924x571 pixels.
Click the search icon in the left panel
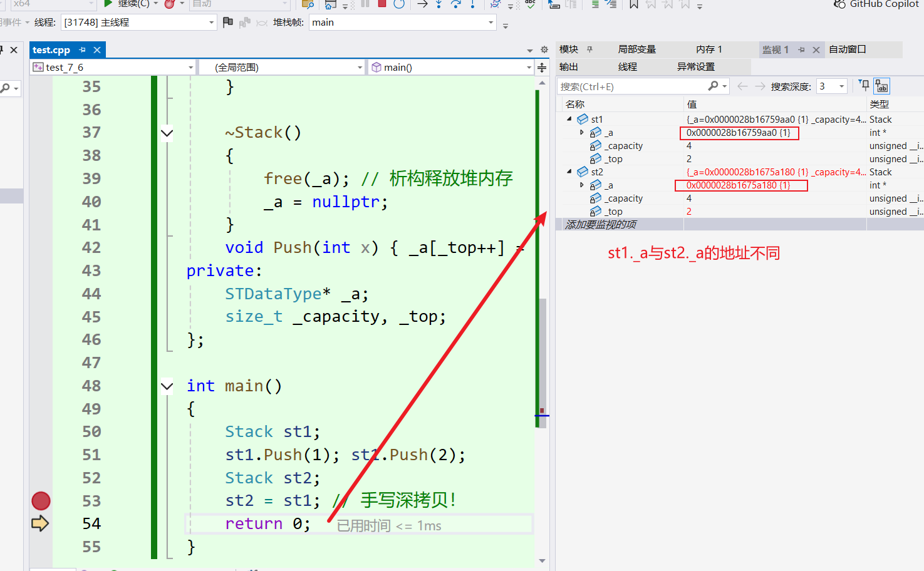pyautogui.click(x=6, y=88)
